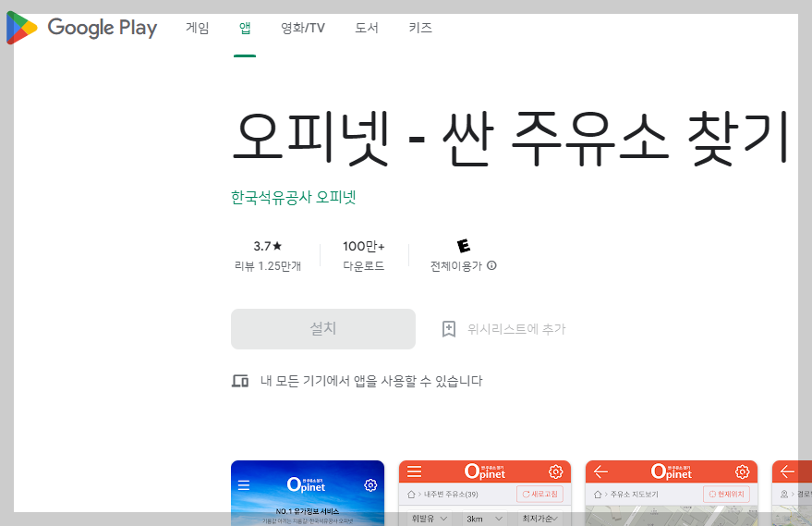Click the 100만+ download count
Image resolution: width=812 pixels, height=526 pixels.
pos(364,246)
